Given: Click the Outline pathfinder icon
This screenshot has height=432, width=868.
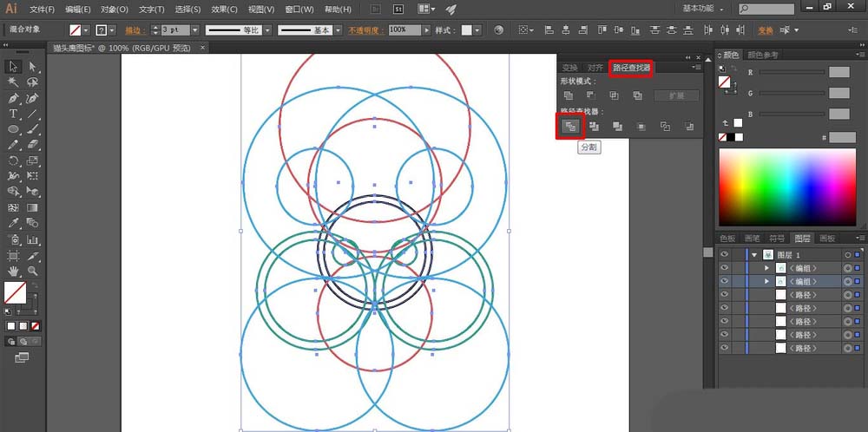Looking at the screenshot, I should 666,127.
